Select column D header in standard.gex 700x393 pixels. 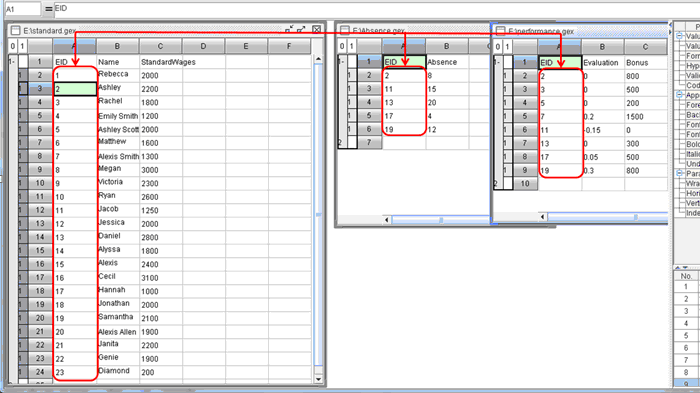[203, 46]
